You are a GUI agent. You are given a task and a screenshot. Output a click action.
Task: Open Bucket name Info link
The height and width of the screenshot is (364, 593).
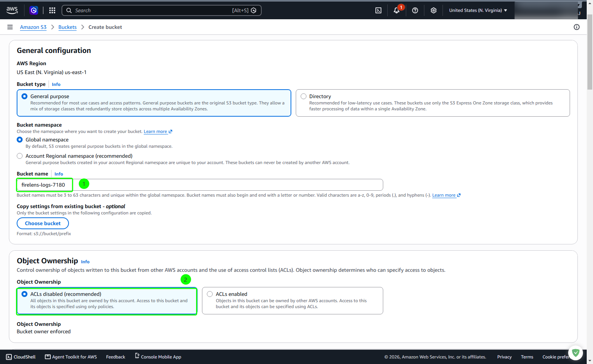[59, 174]
